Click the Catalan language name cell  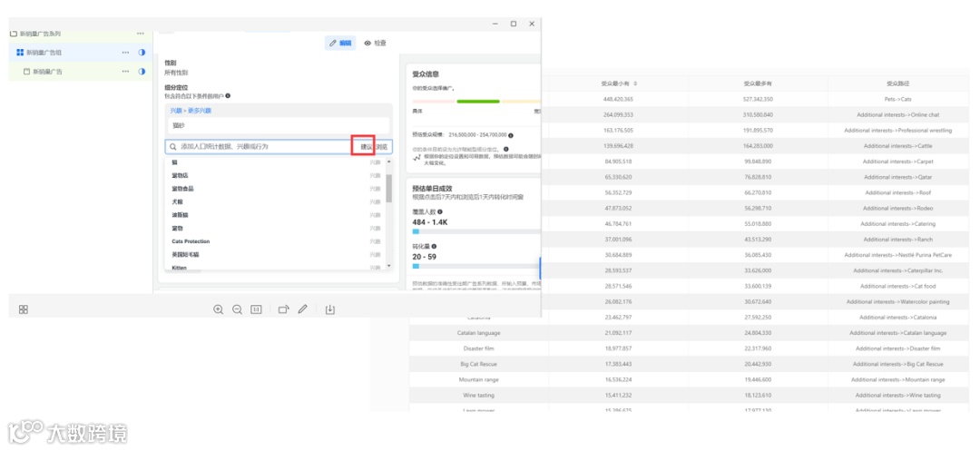(479, 333)
